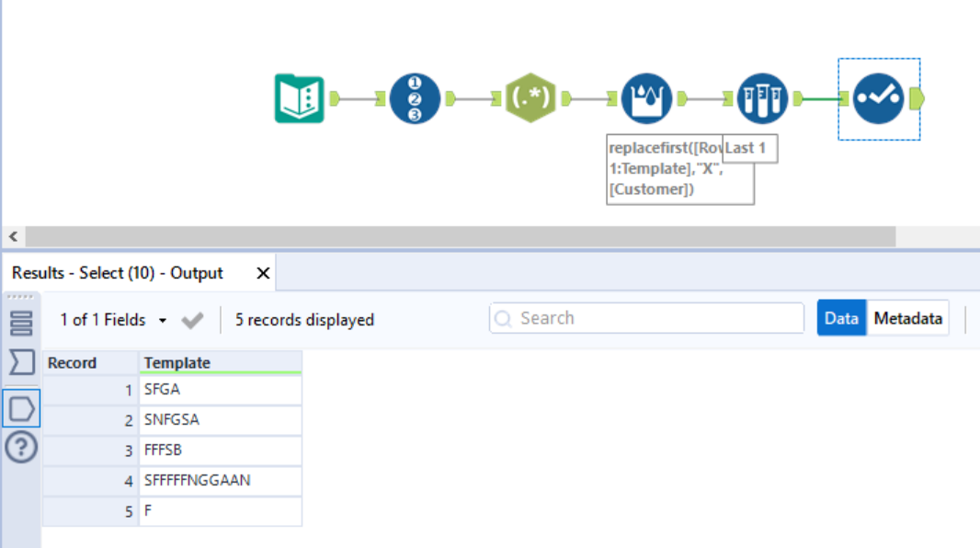Expand the '1 of 1 Fields' dropdown

point(113,320)
